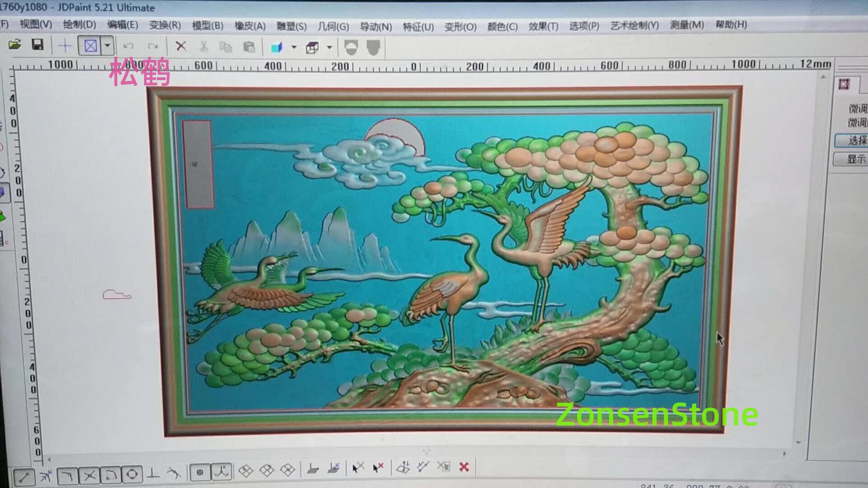Click the 选择 button in right panel

point(851,140)
